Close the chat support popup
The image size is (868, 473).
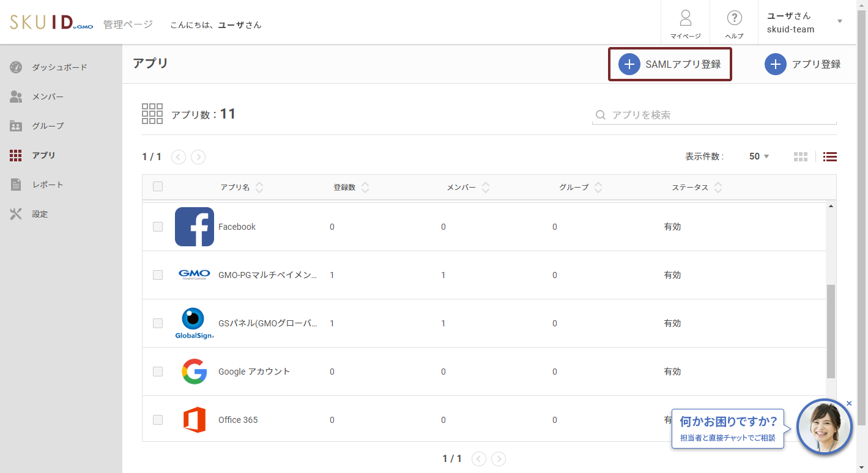[x=848, y=403]
